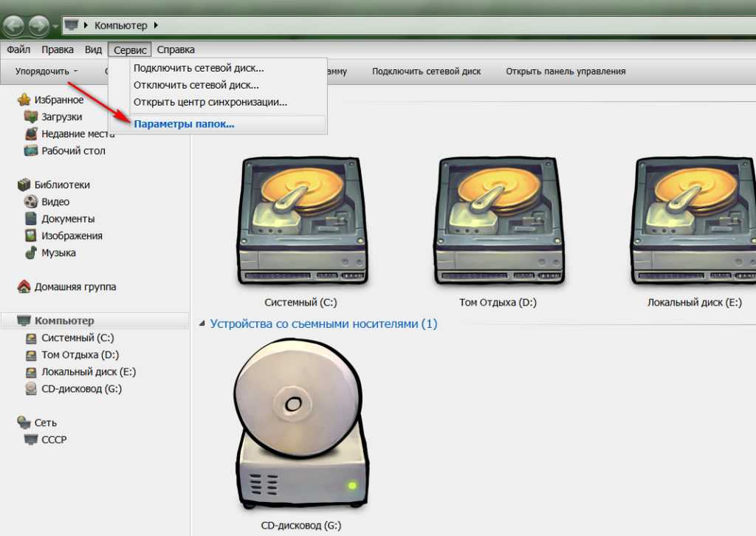756x536 pixels.
Task: Open the Том Отдыха (D:) drive icon
Action: click(497, 221)
